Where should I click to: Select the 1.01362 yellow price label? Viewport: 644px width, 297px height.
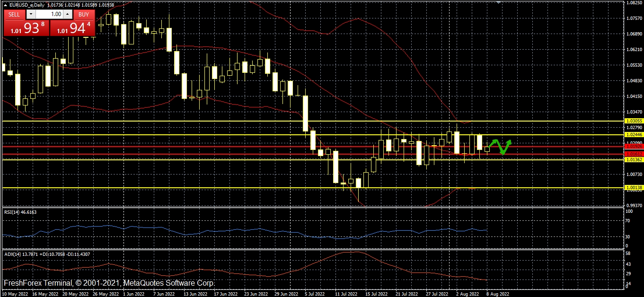click(x=634, y=160)
